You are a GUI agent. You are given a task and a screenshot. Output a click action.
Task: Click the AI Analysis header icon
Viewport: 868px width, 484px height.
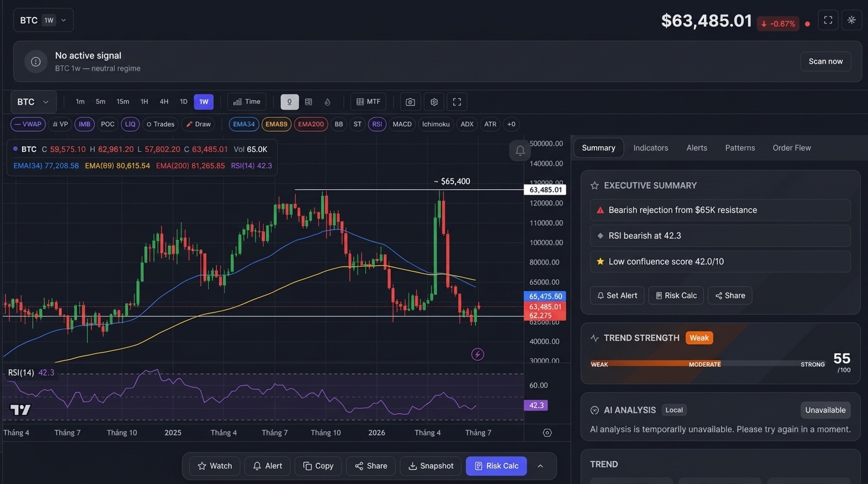pyautogui.click(x=594, y=410)
